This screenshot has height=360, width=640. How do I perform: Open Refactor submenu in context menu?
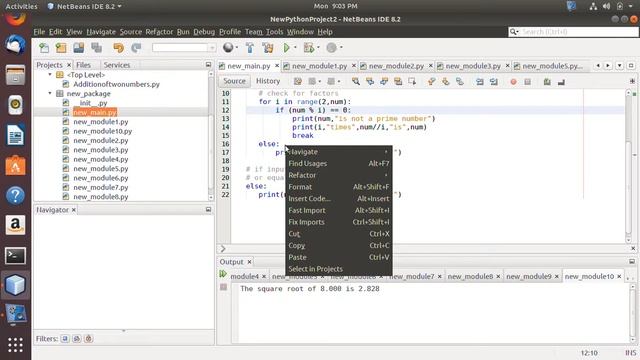[339, 175]
